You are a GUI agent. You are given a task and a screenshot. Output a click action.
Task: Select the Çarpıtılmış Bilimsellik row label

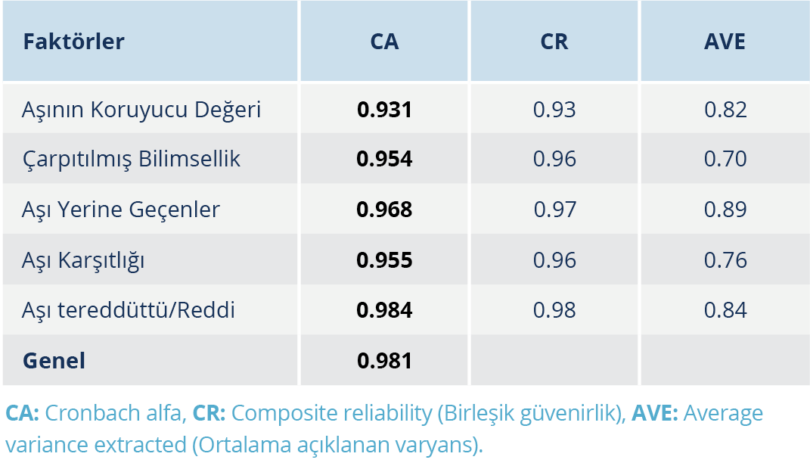click(x=131, y=159)
